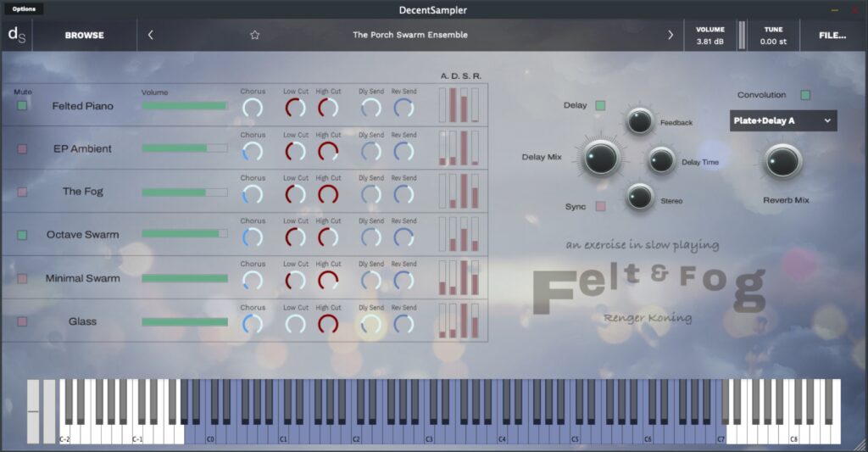
Task: Adjust Glass Dly Send knob
Action: tap(371, 323)
